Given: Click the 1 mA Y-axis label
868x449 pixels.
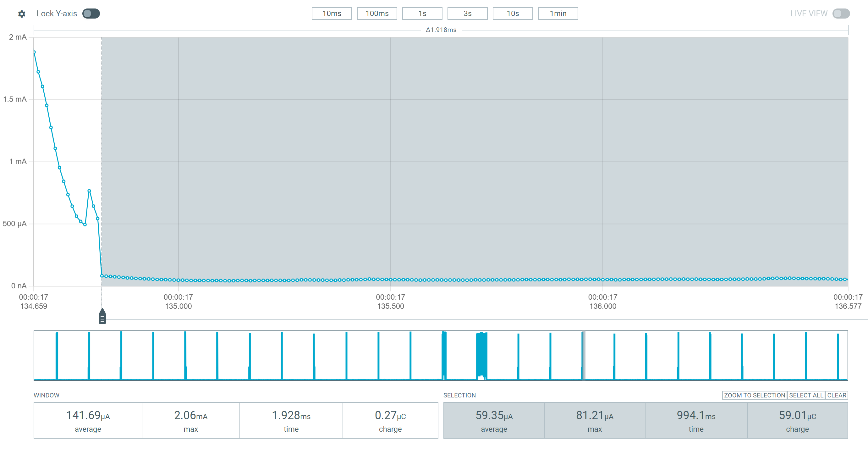Looking at the screenshot, I should click(x=18, y=162).
